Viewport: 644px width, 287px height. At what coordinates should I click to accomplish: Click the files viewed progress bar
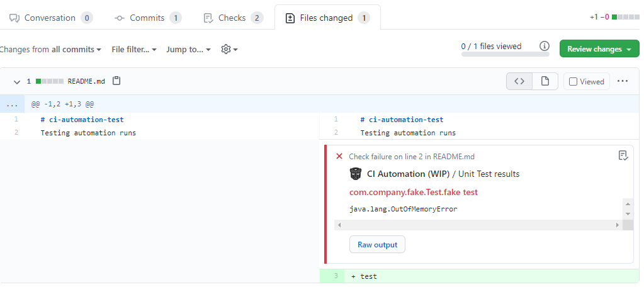[x=505, y=54]
